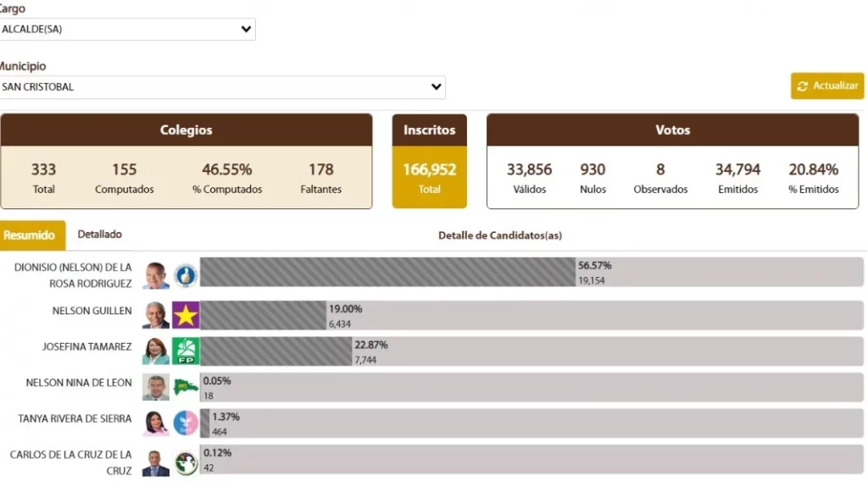Click the Cargo dropdown chevron arrow
Image resolution: width=868 pixels, height=487 pixels.
[x=246, y=29]
